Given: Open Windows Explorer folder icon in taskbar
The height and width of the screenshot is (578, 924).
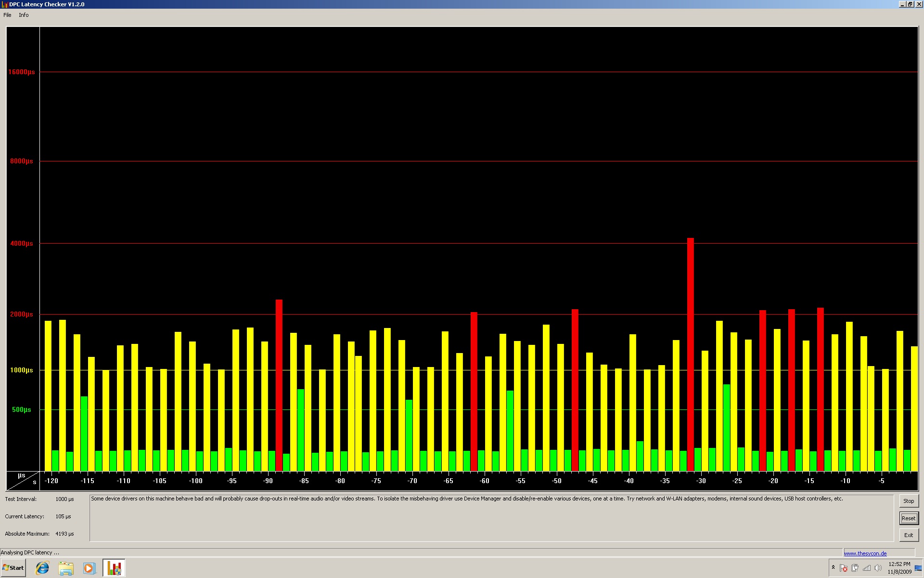Looking at the screenshot, I should 66,568.
